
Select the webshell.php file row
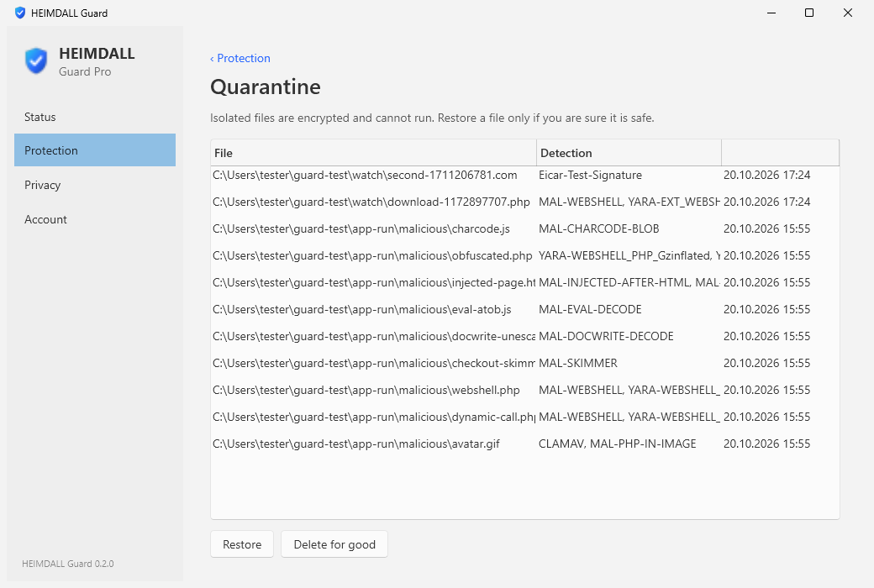click(525, 390)
